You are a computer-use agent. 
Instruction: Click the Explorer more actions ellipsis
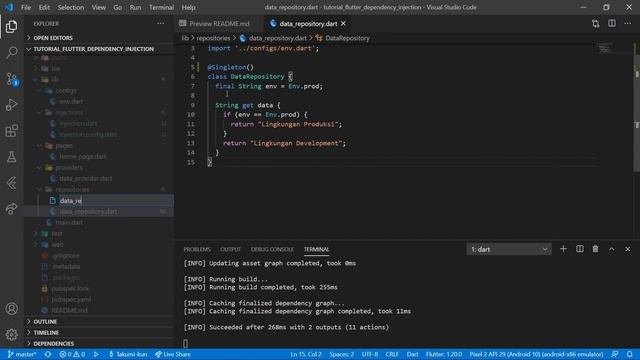coord(161,24)
